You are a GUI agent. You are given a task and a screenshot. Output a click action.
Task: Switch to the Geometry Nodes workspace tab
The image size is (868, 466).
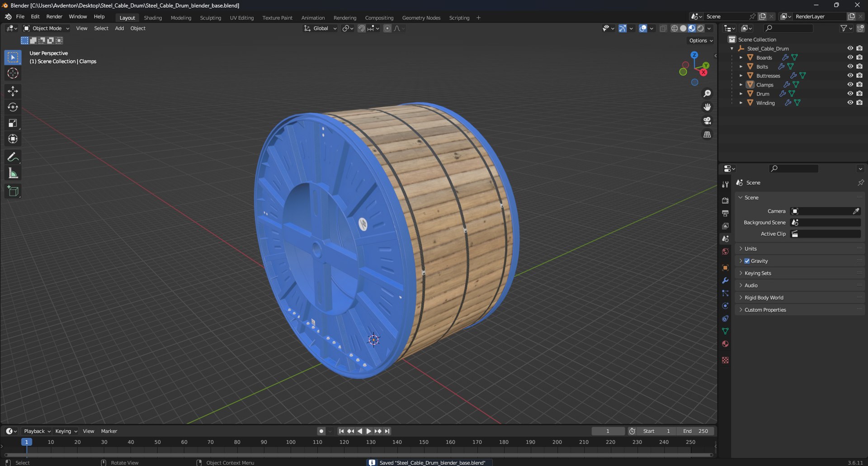point(421,18)
